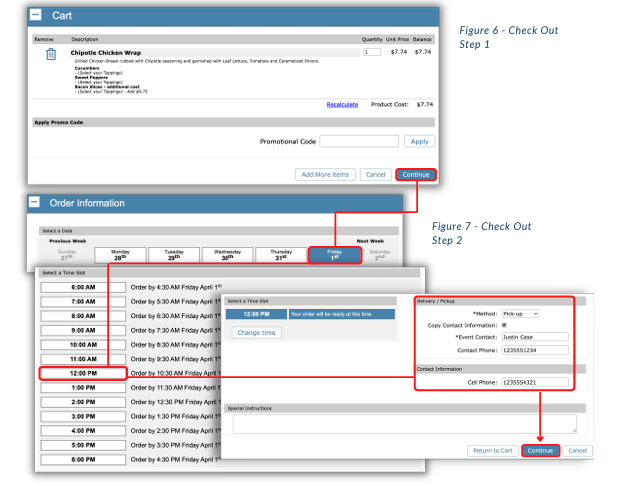Viewport: 622px width, 486px height.
Task: Cancel the cart checkout
Action: pos(375,175)
